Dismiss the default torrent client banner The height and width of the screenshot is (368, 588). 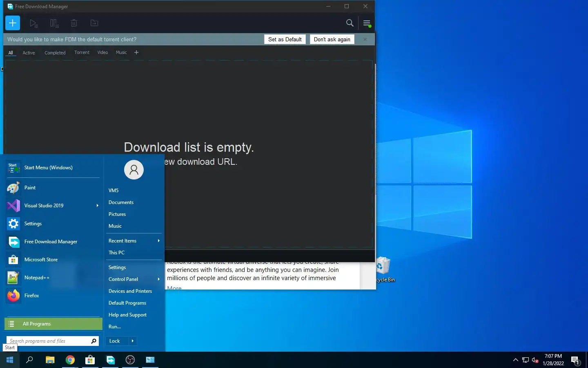coord(365,39)
